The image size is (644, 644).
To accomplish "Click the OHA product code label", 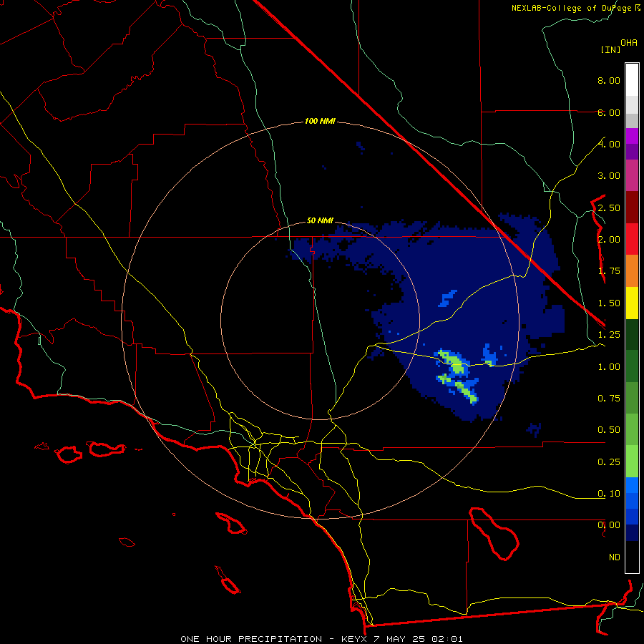I will 629,43.
